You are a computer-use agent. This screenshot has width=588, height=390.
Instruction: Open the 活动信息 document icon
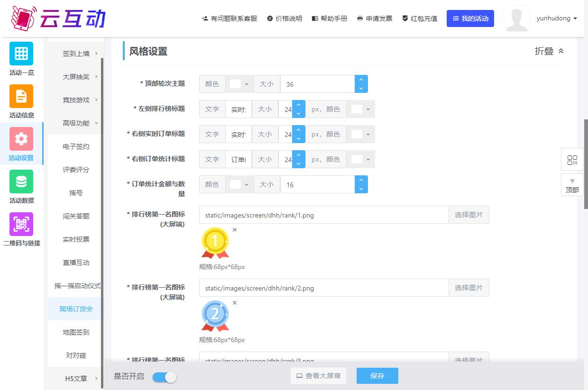[21, 96]
